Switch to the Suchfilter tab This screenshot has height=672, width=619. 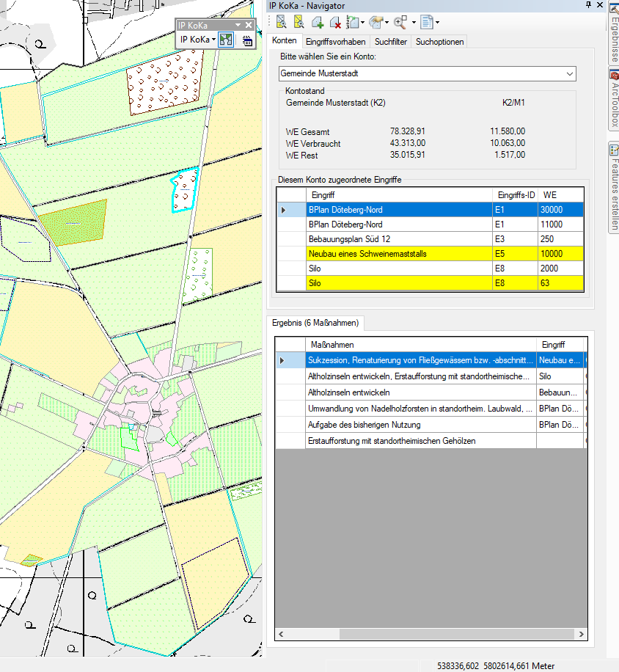391,42
